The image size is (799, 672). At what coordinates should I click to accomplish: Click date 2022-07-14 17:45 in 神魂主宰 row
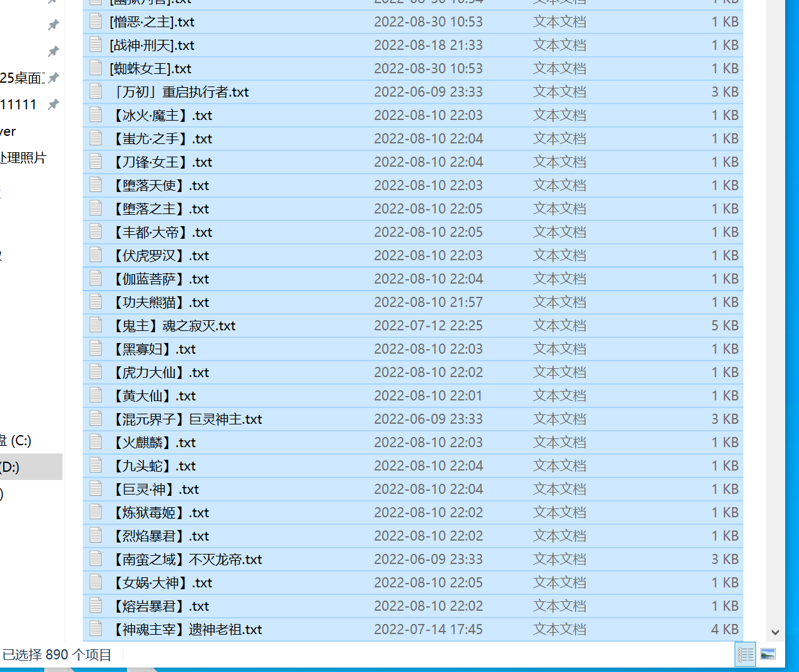[428, 630]
